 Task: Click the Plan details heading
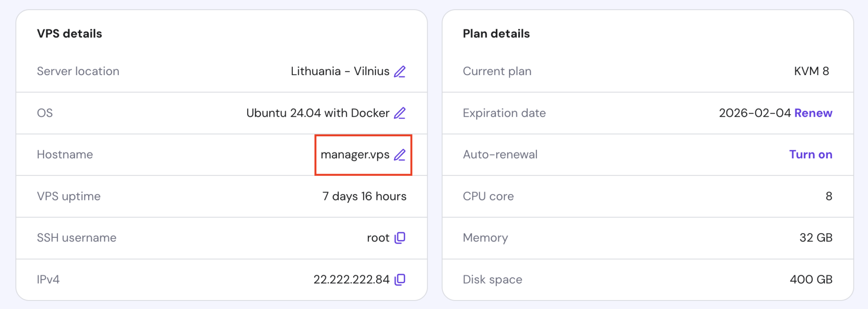coord(496,34)
